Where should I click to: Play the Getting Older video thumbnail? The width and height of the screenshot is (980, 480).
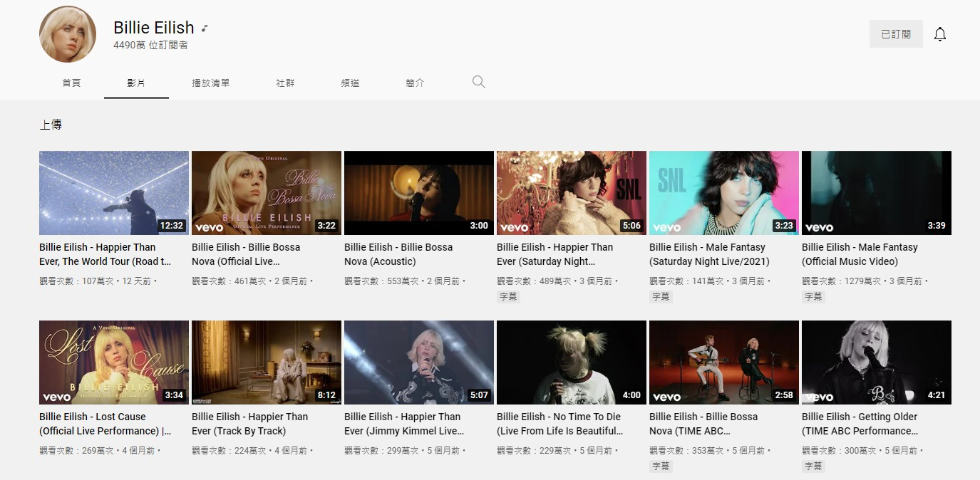tap(877, 362)
